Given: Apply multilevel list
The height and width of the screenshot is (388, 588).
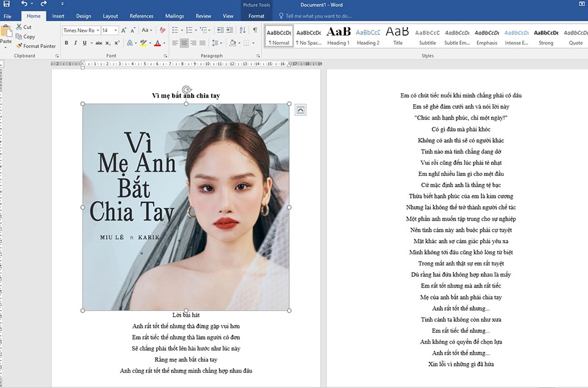Looking at the screenshot, I should [203, 31].
